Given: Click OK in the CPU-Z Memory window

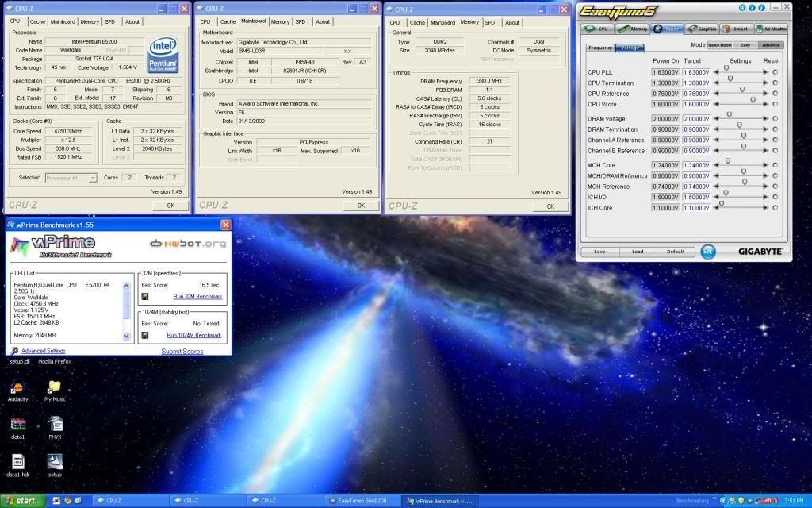Looking at the screenshot, I should click(x=550, y=206).
